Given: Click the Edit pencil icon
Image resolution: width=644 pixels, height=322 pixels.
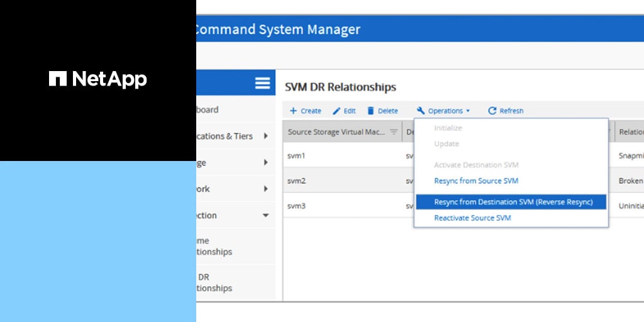Looking at the screenshot, I should 336,111.
